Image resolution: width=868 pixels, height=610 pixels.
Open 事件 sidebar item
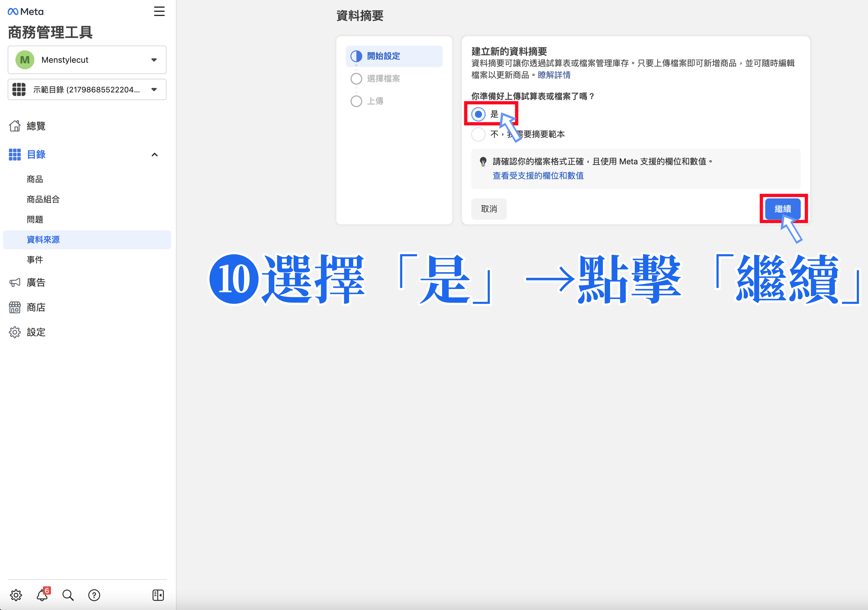(35, 260)
